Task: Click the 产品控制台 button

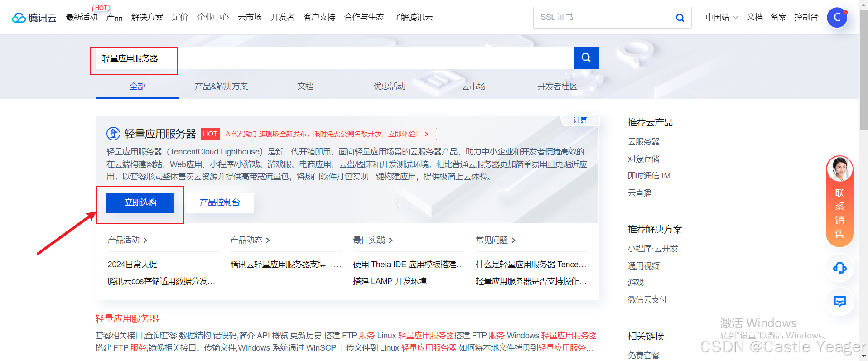Action: tap(220, 202)
